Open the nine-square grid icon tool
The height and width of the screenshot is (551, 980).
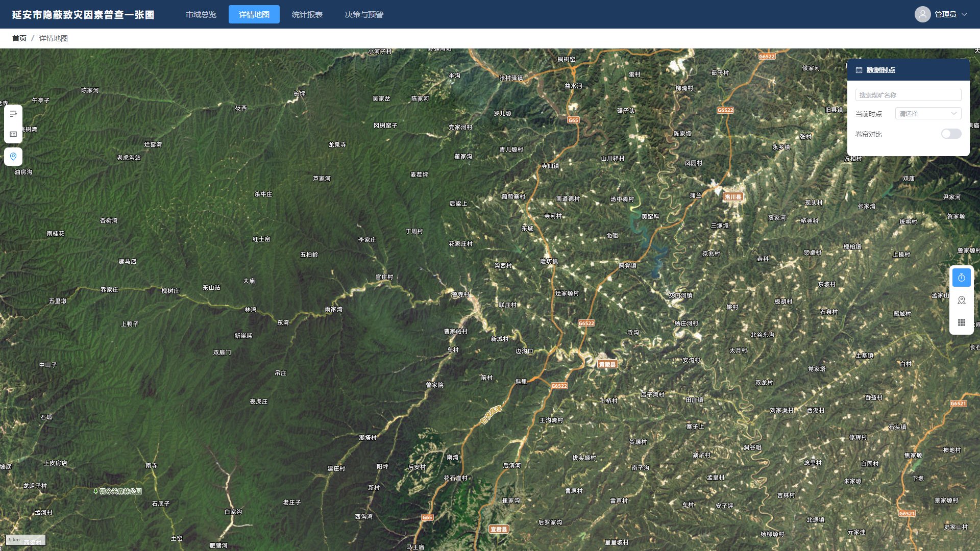pos(961,322)
